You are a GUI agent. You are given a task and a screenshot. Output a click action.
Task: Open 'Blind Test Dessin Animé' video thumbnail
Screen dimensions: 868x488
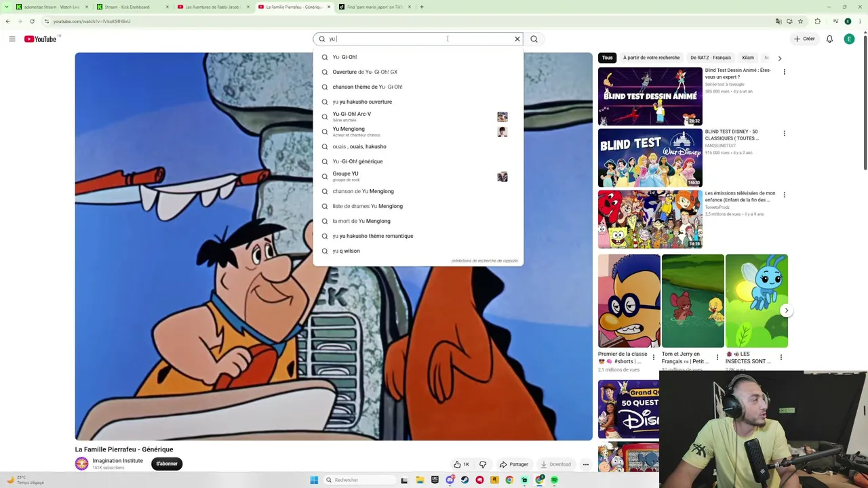(650, 96)
